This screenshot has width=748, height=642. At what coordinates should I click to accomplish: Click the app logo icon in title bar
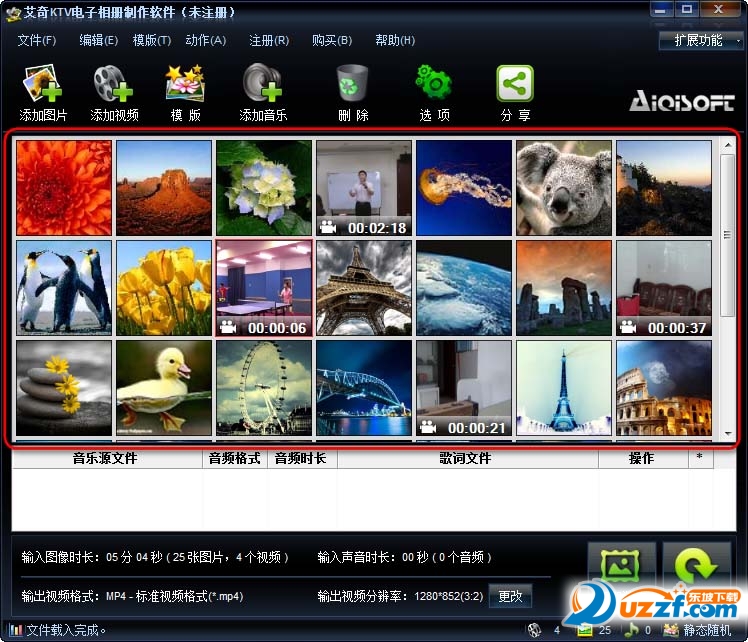tap(13, 13)
